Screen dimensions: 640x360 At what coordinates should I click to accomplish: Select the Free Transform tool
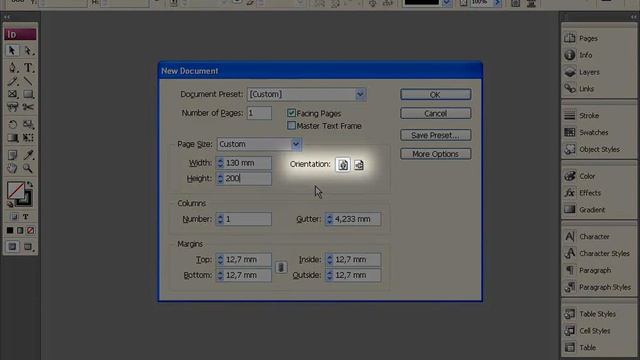pos(28,138)
